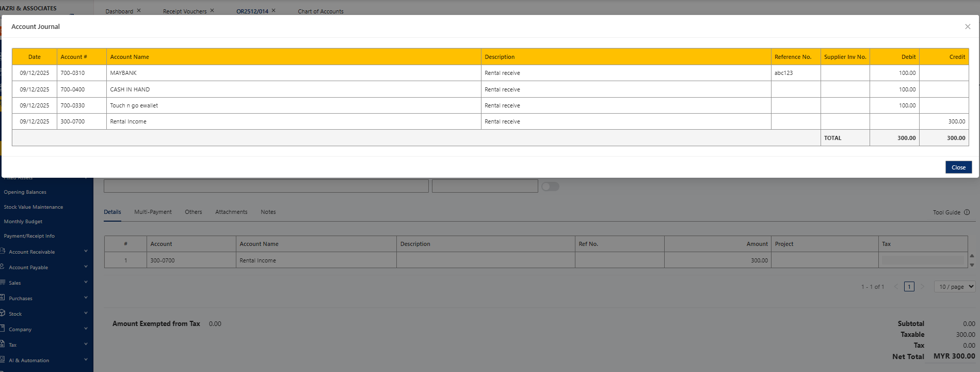Expand the Account Payable sidebar chevron
This screenshot has width=980, height=372.
point(86,267)
